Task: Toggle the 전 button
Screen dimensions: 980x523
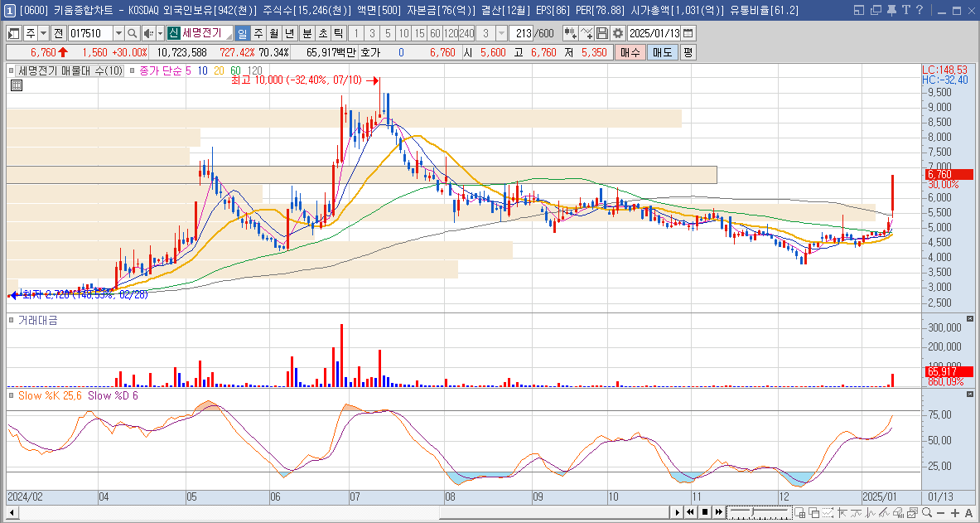Action: (x=58, y=33)
